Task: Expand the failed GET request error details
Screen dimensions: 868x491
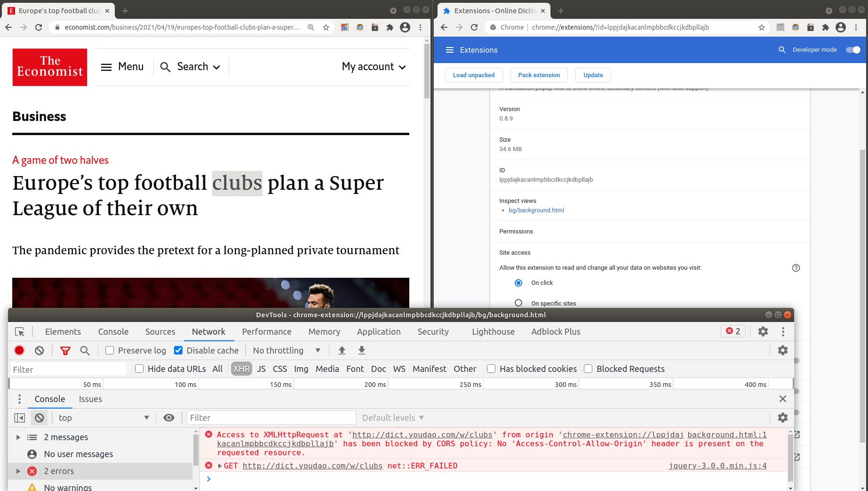Action: pyautogui.click(x=220, y=466)
